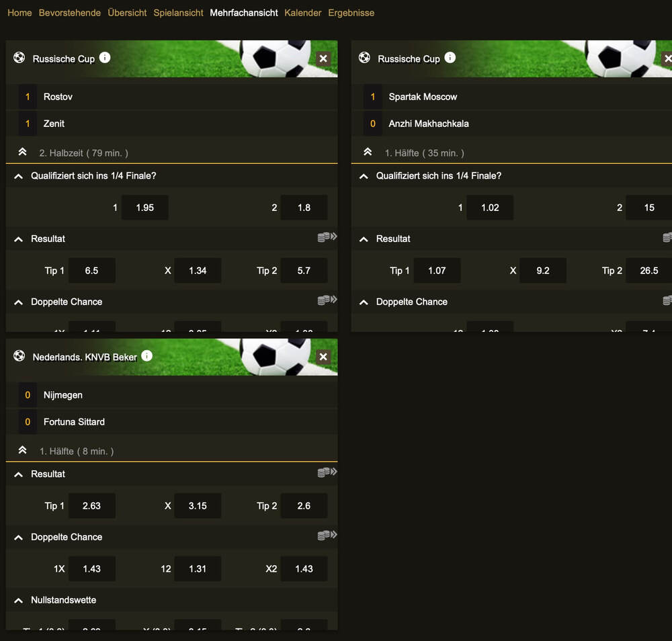672x641 pixels.
Task: Click team name Fortuna Sittard
Action: tap(74, 421)
